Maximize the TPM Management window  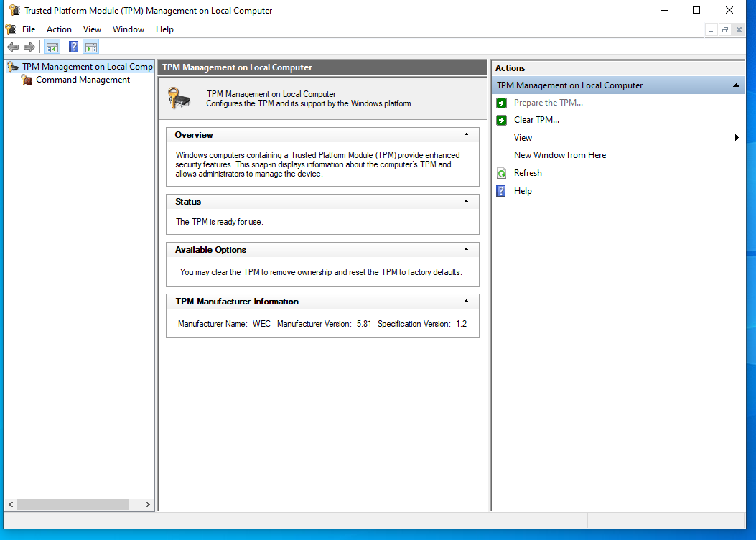(696, 10)
